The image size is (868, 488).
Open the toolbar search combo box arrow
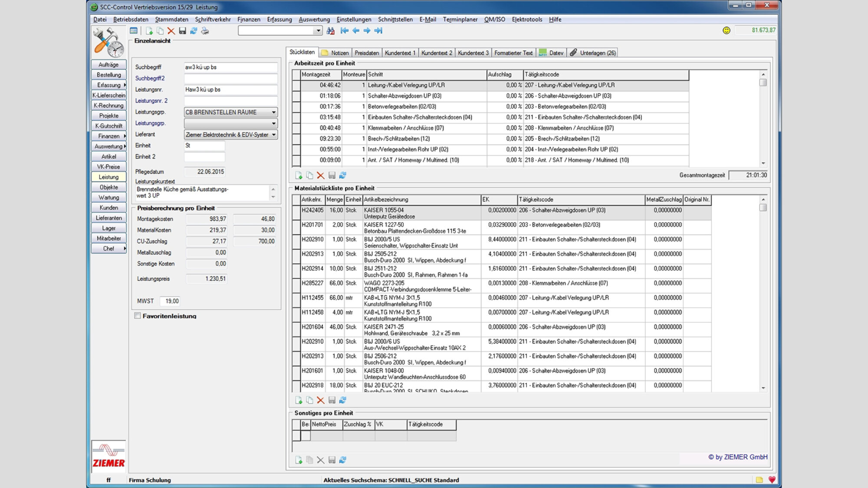pyautogui.click(x=318, y=30)
